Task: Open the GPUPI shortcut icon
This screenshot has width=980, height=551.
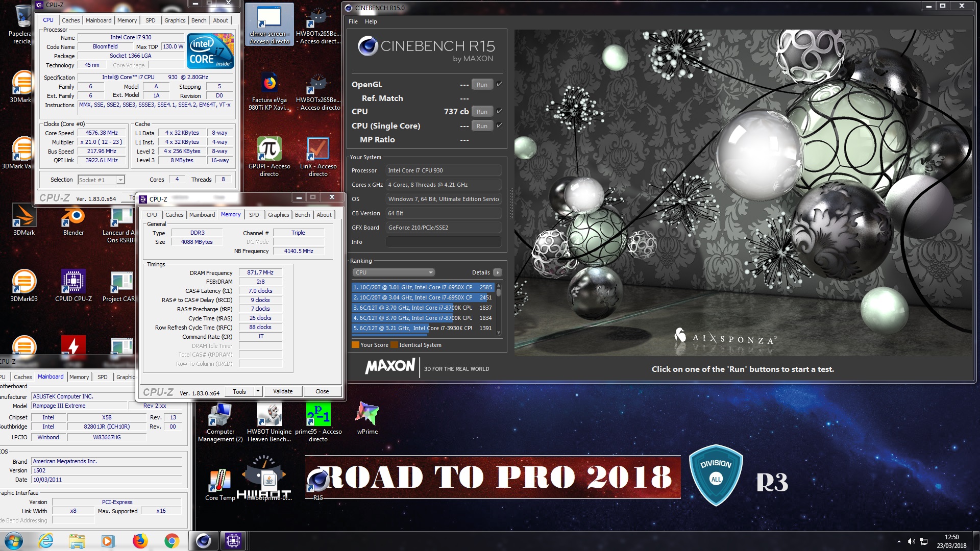Action: (269, 157)
